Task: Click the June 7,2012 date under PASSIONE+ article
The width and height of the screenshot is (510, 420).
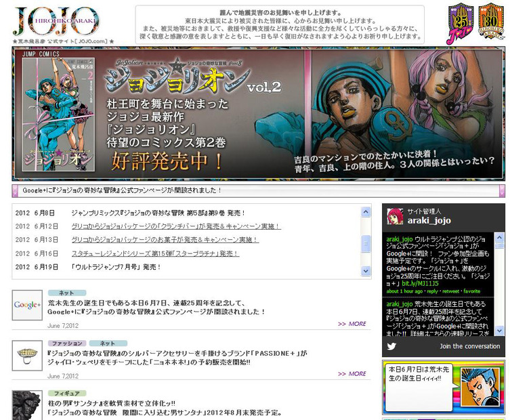Action: [63, 376]
